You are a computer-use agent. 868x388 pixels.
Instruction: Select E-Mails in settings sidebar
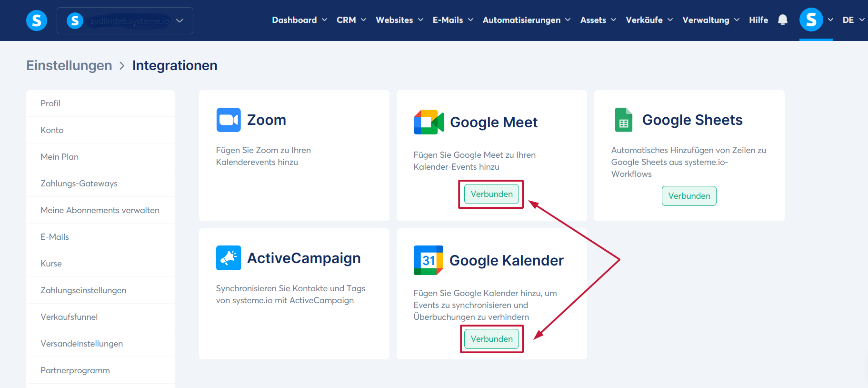(x=100, y=237)
